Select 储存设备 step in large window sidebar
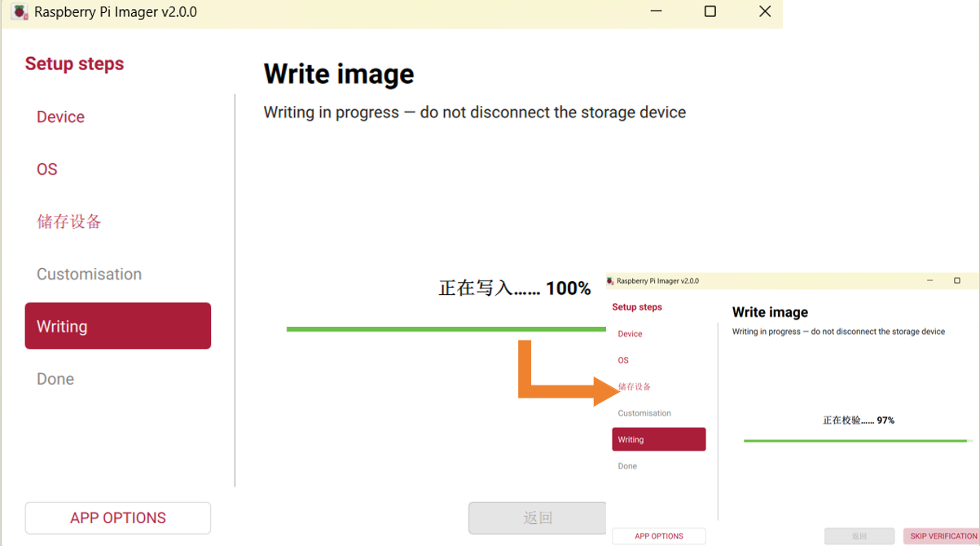 click(69, 222)
